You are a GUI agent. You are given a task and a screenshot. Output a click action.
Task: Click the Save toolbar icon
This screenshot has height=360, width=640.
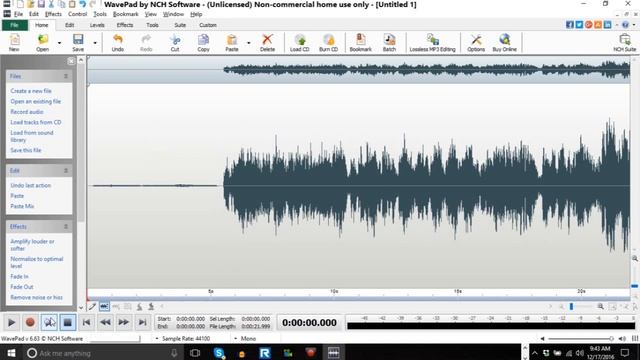coord(78,42)
